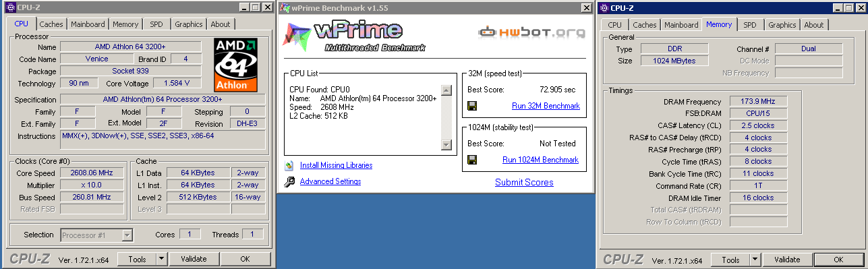Click the left CPU-Z title bar icon
The image size is (868, 269).
pyautogui.click(x=10, y=7)
